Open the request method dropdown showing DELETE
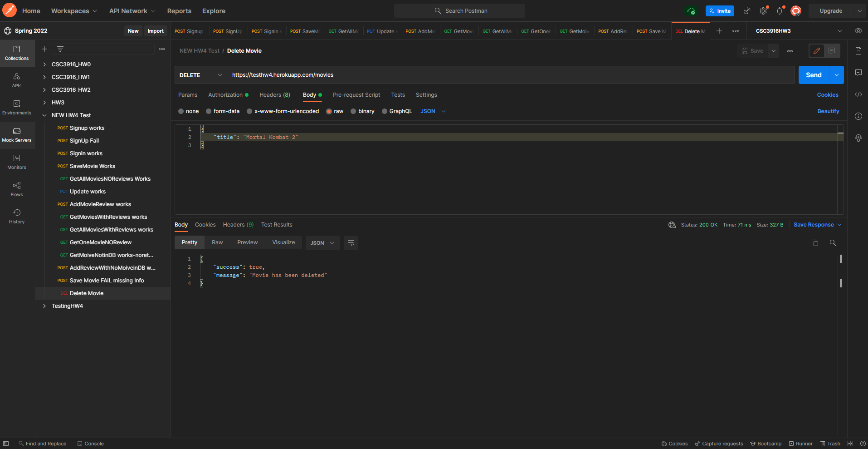 [200, 74]
